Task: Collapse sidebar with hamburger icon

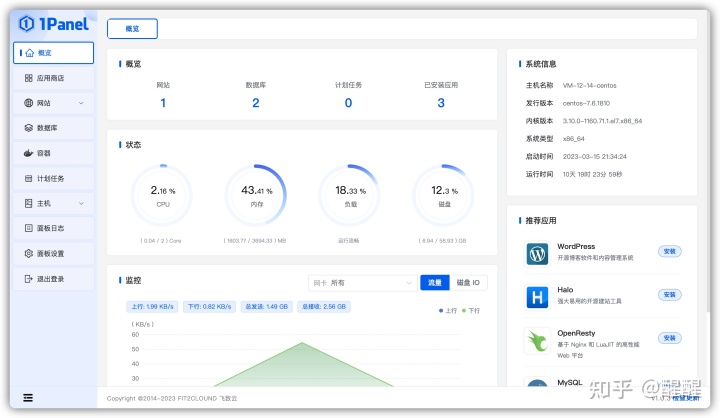Action: [28, 398]
